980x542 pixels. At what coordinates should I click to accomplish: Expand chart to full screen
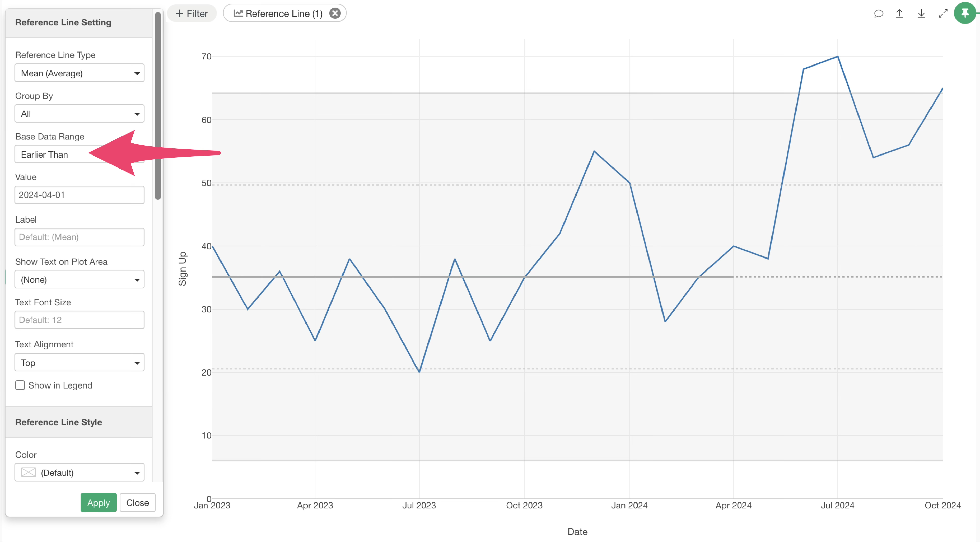943,14
